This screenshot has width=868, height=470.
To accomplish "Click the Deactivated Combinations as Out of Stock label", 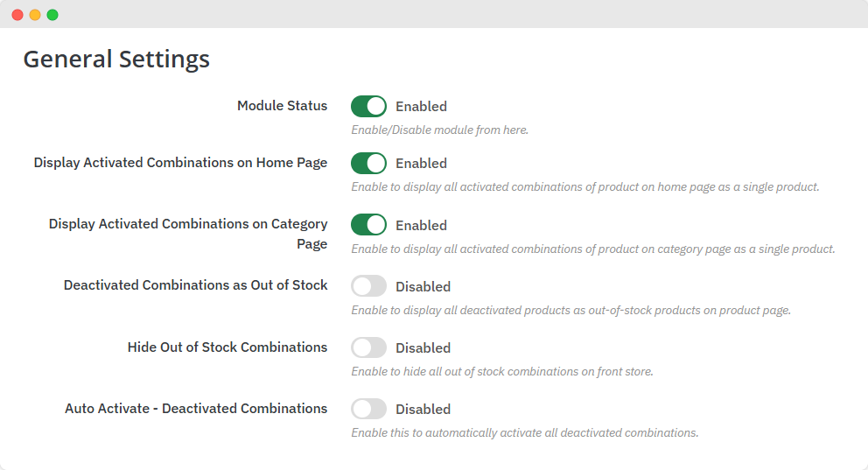I will (195, 285).
